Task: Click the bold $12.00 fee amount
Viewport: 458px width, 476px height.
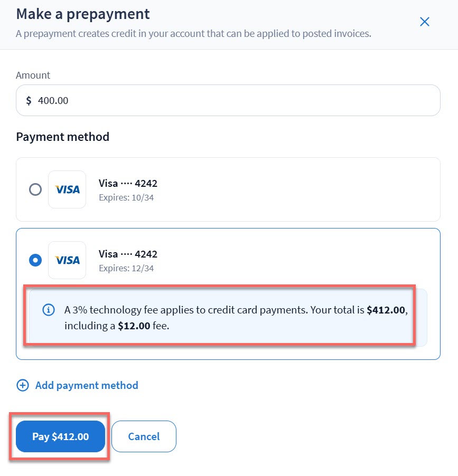Action: point(134,326)
